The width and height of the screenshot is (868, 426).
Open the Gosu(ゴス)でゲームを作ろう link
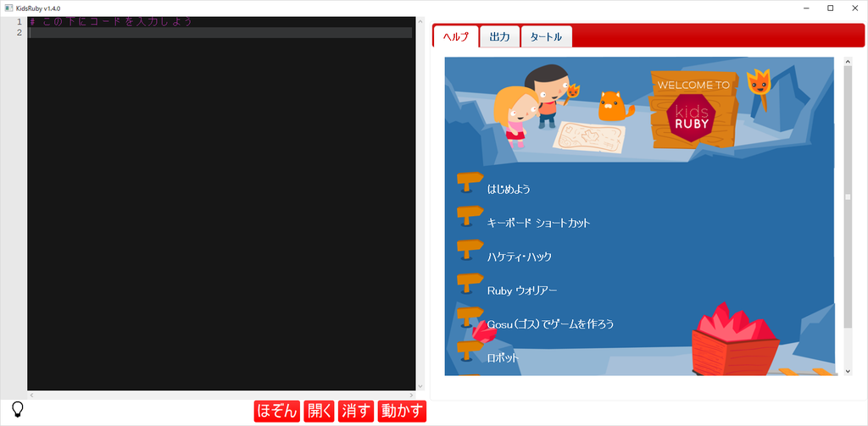point(551,324)
